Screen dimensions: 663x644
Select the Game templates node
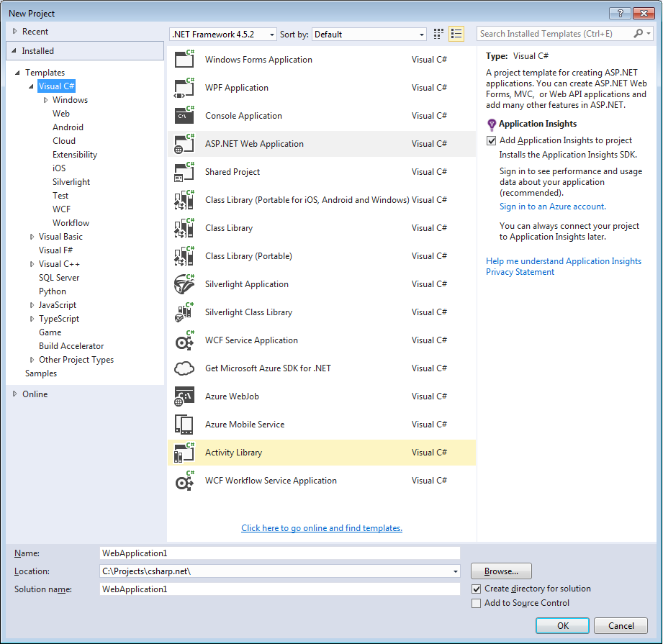pos(50,332)
